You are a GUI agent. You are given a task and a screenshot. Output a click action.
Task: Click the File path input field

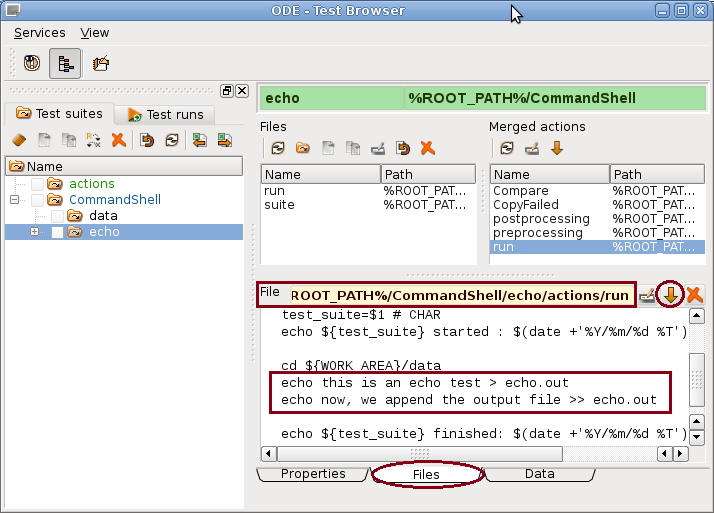[460, 295]
